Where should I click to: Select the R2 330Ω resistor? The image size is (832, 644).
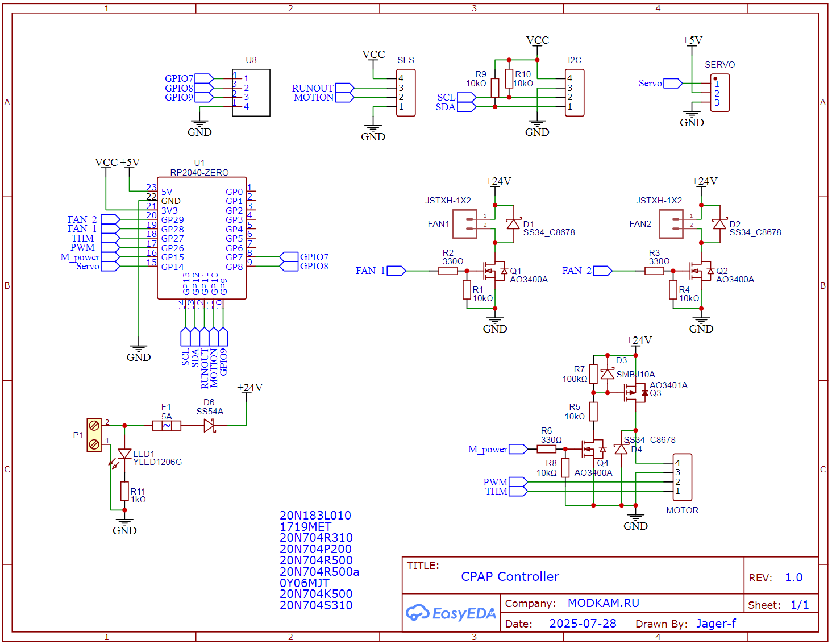tap(448, 271)
